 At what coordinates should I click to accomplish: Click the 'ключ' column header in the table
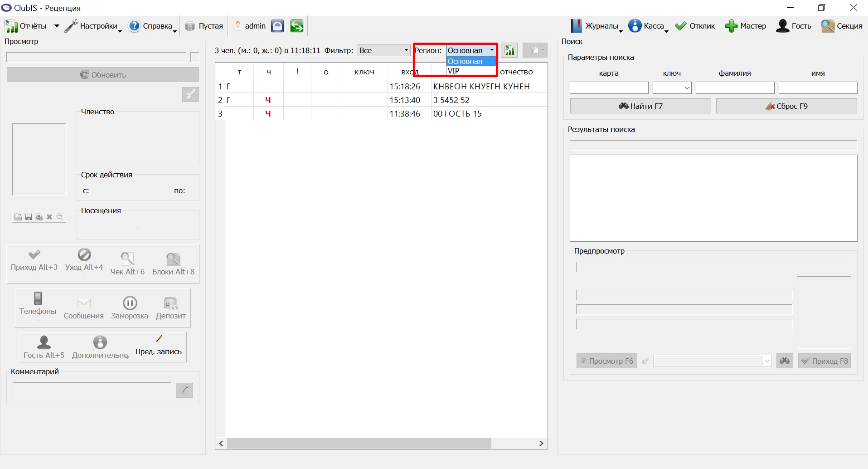point(364,72)
